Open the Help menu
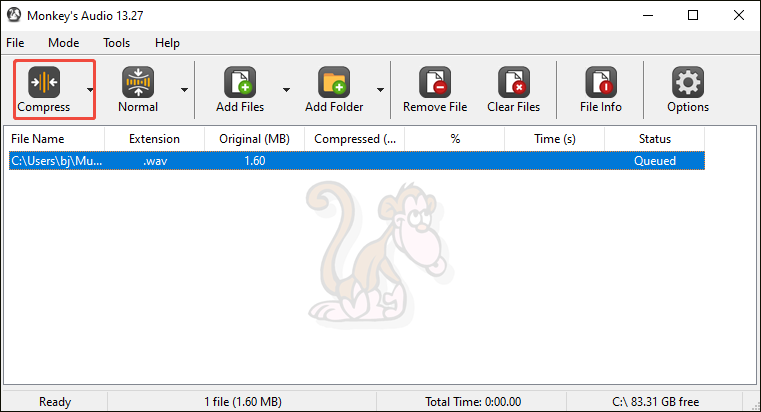Screen dimensions: 761x412 point(167,43)
